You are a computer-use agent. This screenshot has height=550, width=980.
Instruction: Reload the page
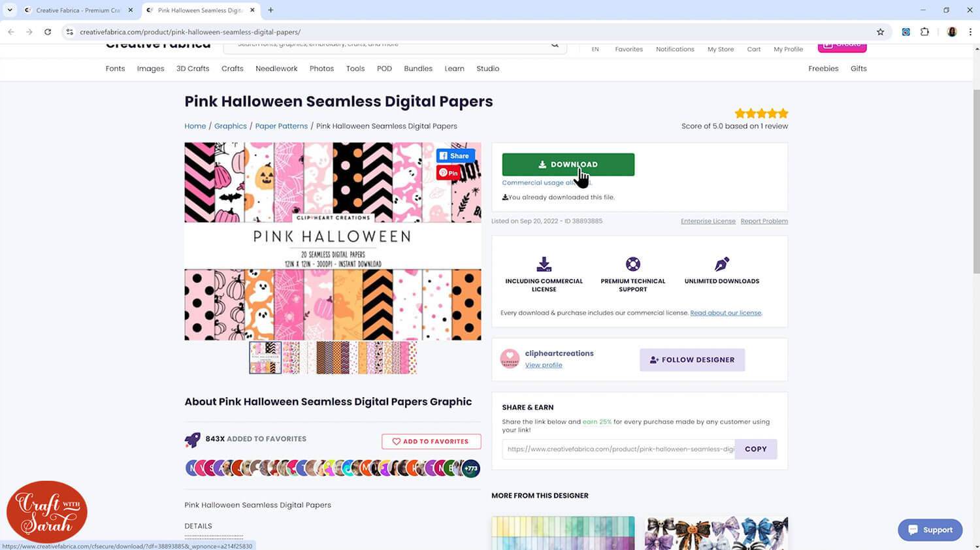pyautogui.click(x=48, y=32)
